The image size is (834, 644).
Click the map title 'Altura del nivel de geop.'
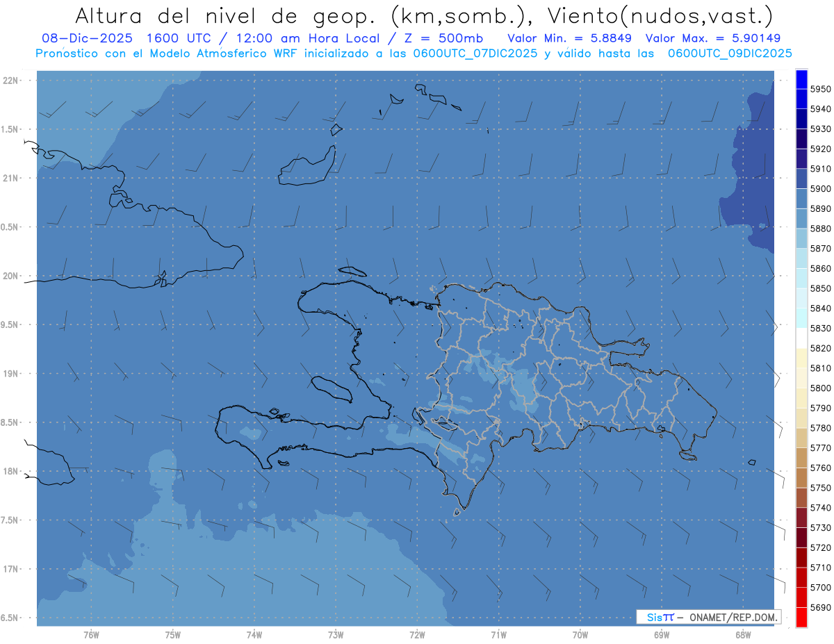(225, 16)
